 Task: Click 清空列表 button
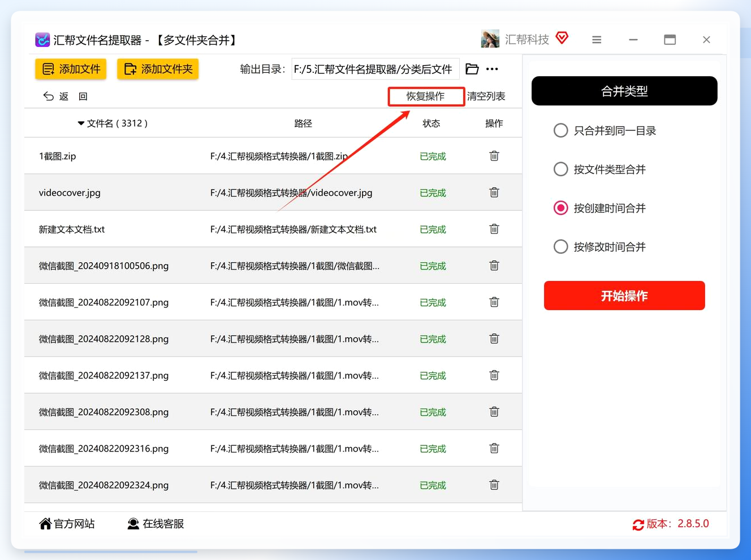pyautogui.click(x=486, y=96)
